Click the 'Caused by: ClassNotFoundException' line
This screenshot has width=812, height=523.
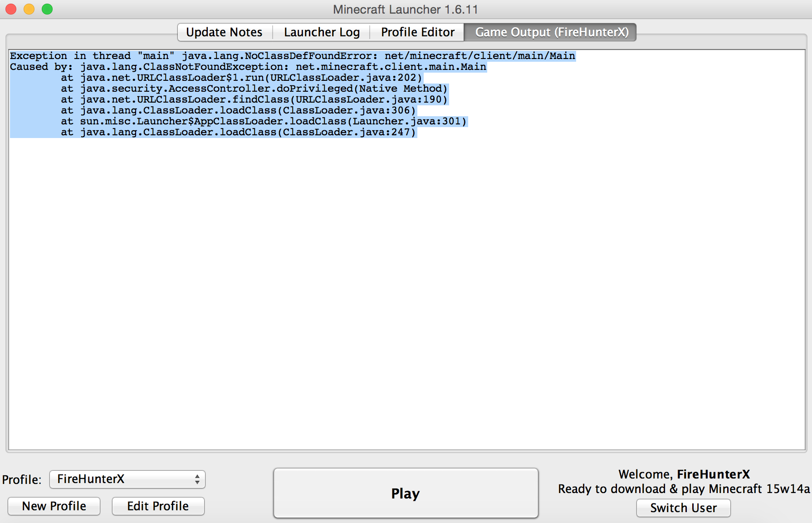click(x=248, y=67)
